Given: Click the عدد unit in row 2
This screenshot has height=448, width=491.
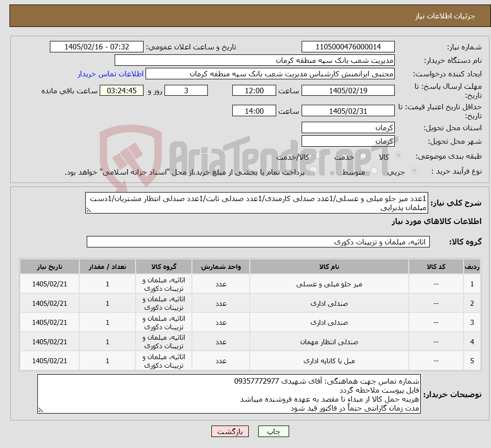Looking at the screenshot, I should tap(221, 304).
